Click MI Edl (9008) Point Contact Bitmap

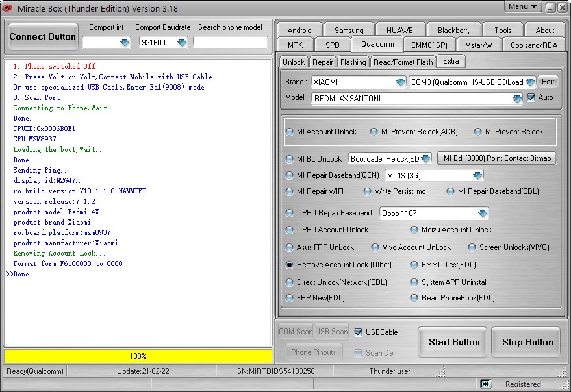pos(497,158)
